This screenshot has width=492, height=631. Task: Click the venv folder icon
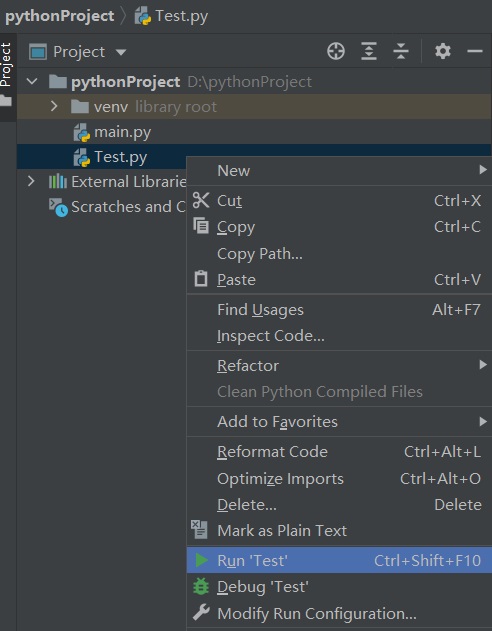[x=80, y=107]
